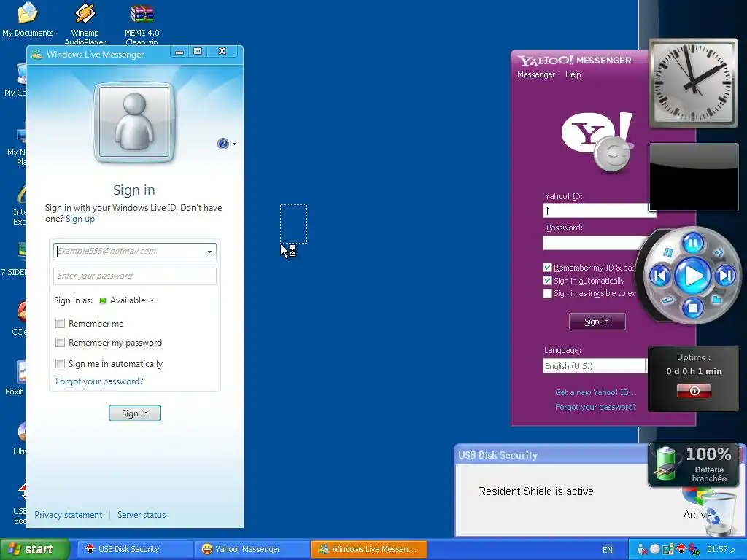Start playback with the large play button

tap(693, 276)
